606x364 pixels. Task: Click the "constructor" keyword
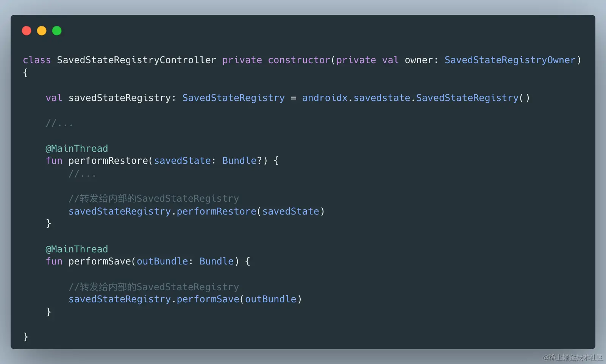pos(299,60)
